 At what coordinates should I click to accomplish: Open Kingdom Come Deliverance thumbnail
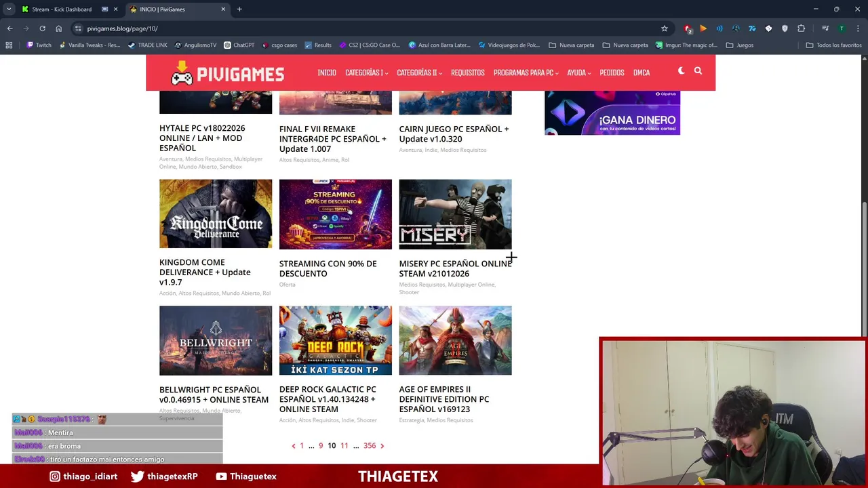pos(216,213)
